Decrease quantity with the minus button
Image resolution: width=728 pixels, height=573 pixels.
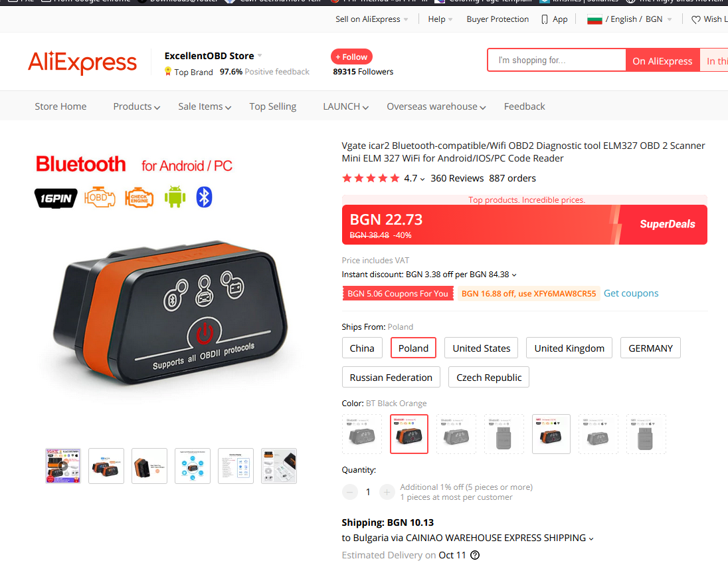pyautogui.click(x=349, y=492)
